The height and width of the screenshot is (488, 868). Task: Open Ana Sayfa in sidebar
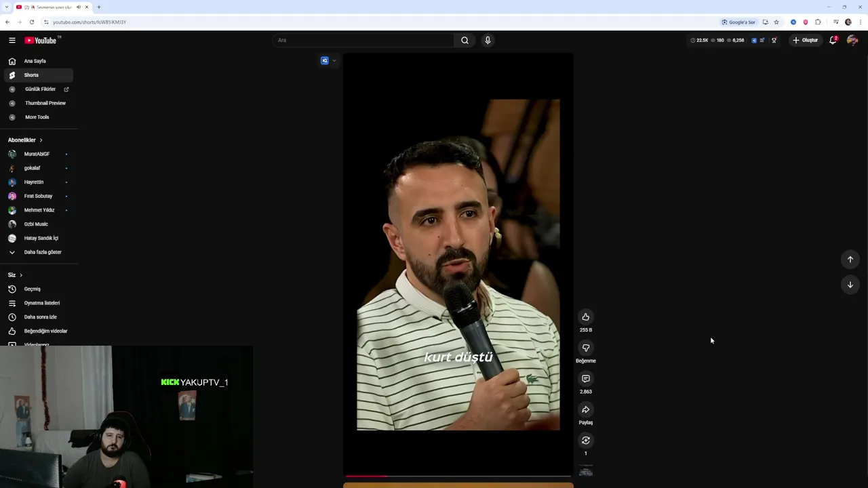click(x=39, y=61)
